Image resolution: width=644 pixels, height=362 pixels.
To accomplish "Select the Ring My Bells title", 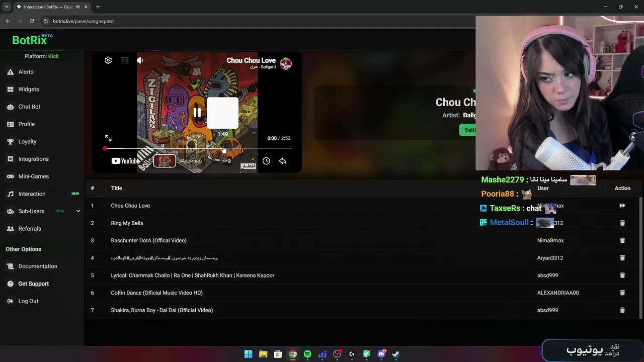I will [127, 223].
